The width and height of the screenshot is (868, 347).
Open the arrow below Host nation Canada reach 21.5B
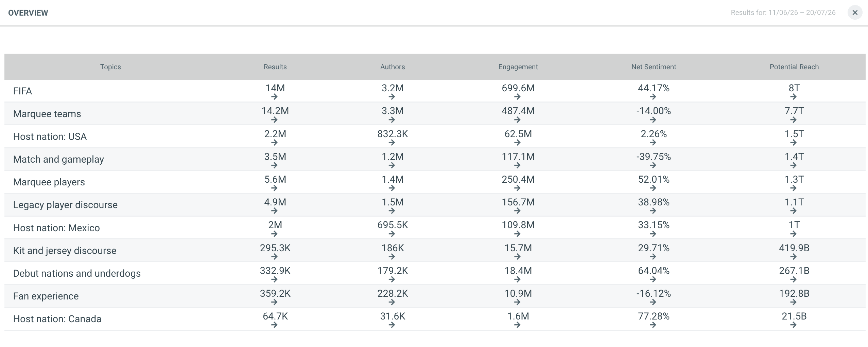click(793, 325)
